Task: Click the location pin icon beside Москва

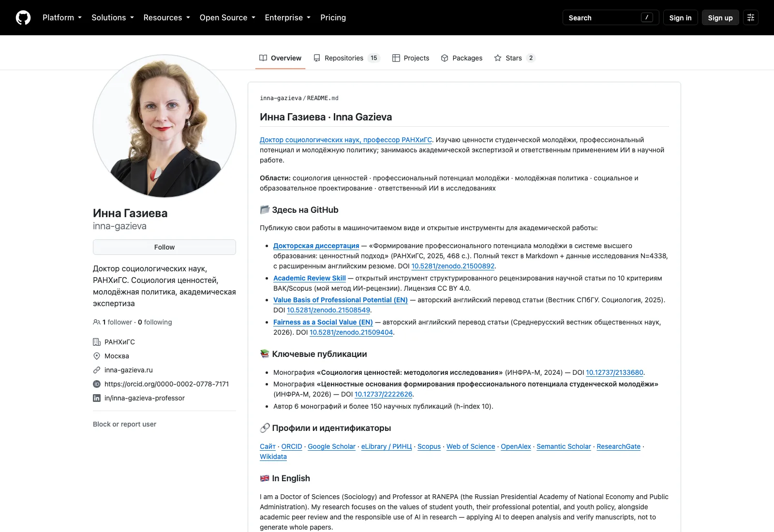Action: 97,356
